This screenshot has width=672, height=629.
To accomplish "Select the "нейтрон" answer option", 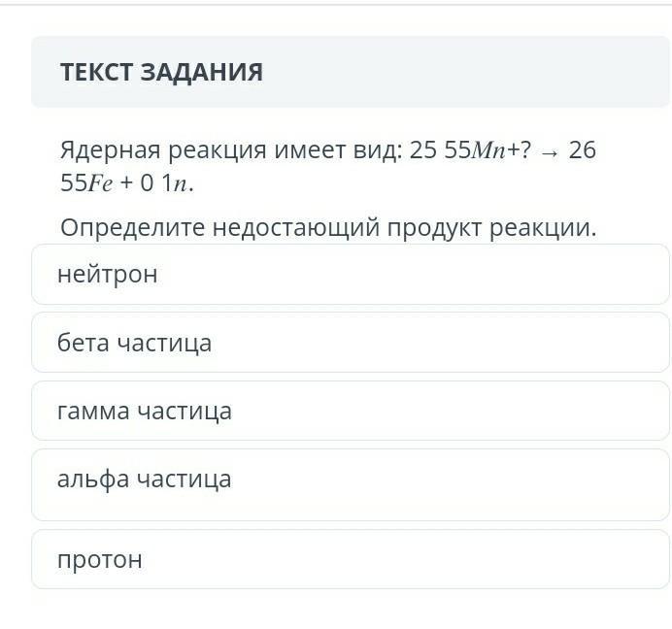I will [x=107, y=275].
